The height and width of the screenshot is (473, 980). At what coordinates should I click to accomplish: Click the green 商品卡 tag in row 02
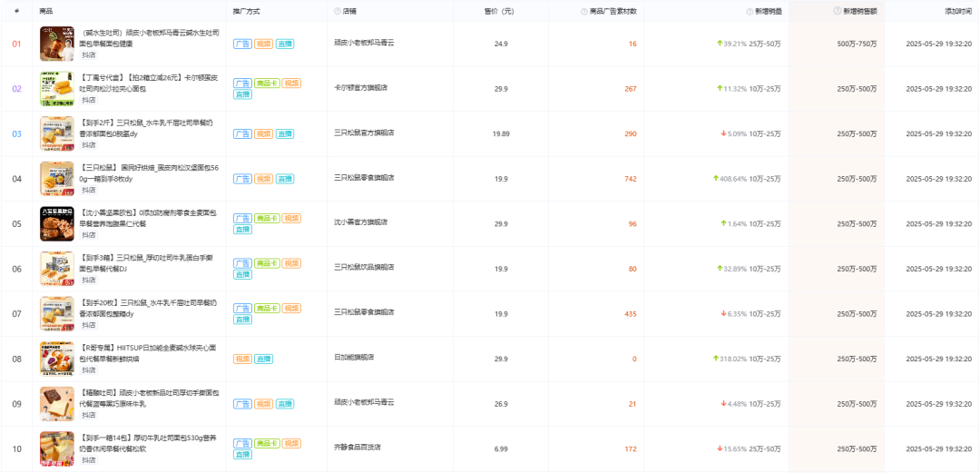267,84
